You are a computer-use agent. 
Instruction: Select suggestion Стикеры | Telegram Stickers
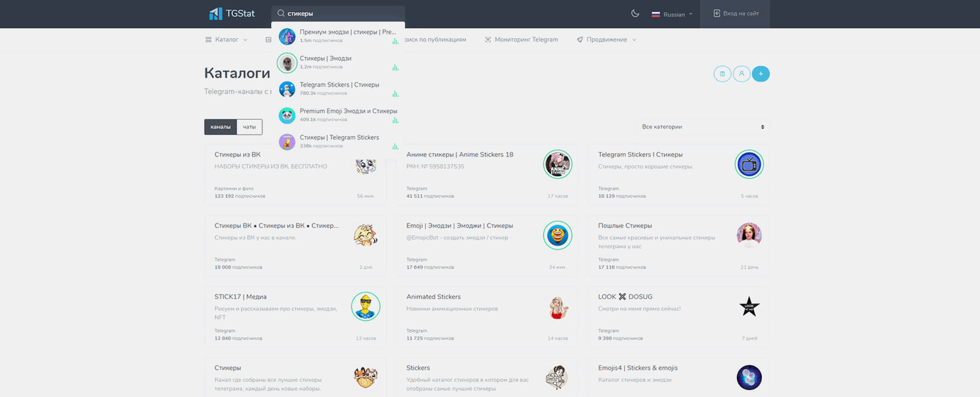pos(338,141)
